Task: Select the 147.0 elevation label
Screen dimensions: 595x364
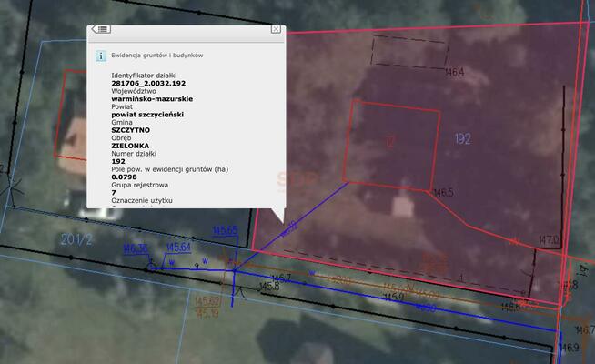Action: pyautogui.click(x=549, y=240)
